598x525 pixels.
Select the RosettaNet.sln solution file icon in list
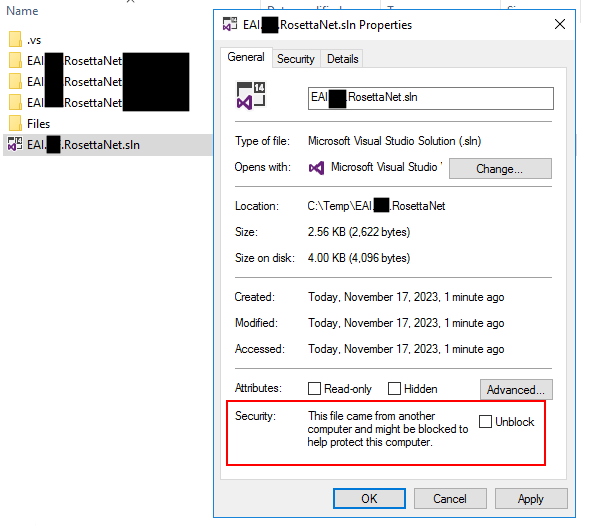[x=15, y=144]
